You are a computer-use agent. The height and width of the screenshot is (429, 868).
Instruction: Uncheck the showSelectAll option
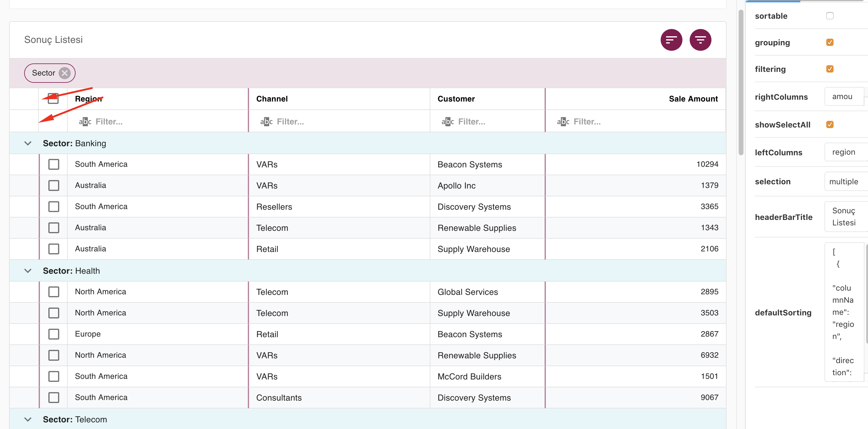(829, 124)
